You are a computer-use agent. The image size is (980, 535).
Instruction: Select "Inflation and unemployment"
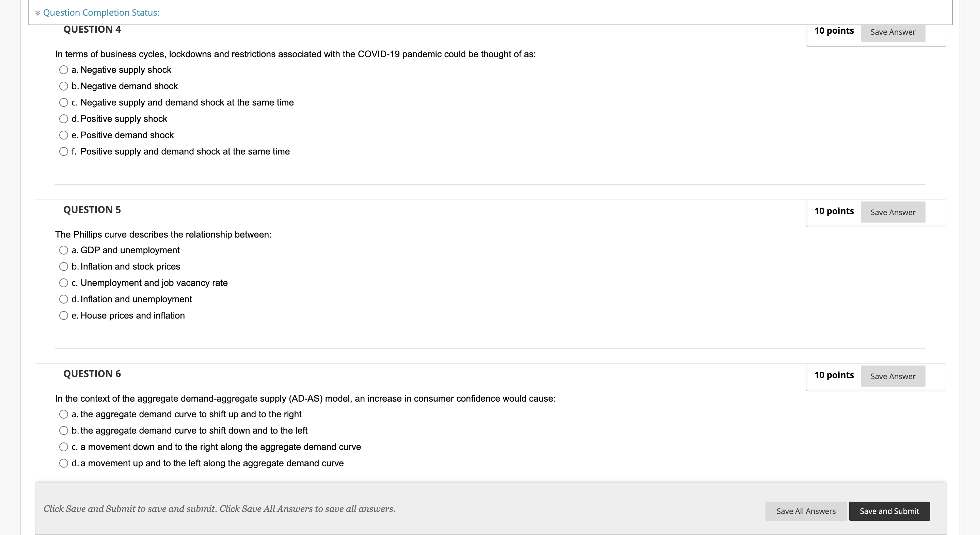click(x=64, y=299)
